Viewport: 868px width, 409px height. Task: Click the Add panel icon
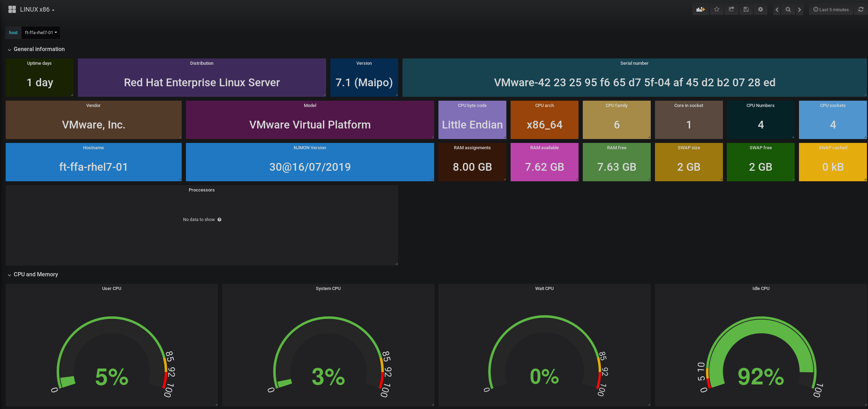pos(700,10)
